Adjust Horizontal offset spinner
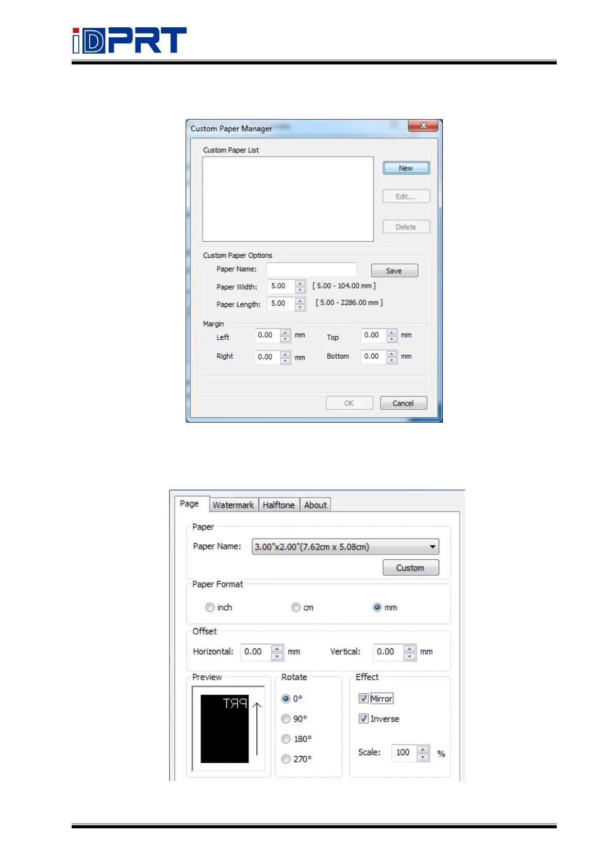Viewport: 614px width, 868px height. [x=277, y=652]
